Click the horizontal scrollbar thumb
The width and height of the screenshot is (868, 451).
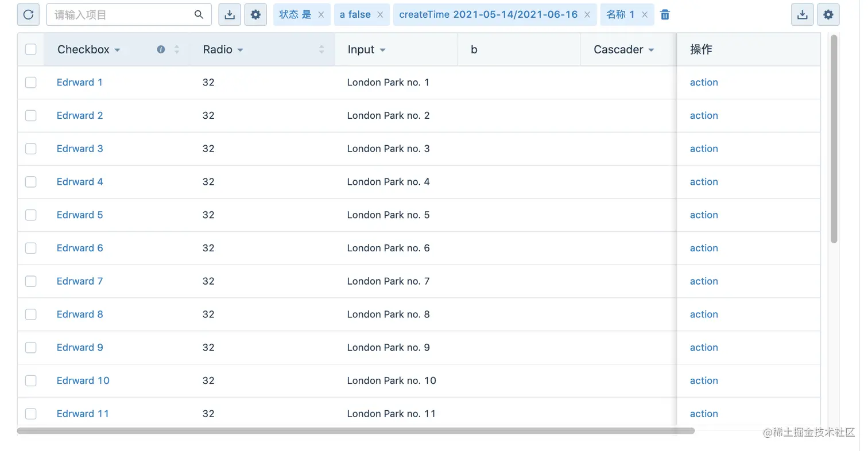click(x=356, y=430)
